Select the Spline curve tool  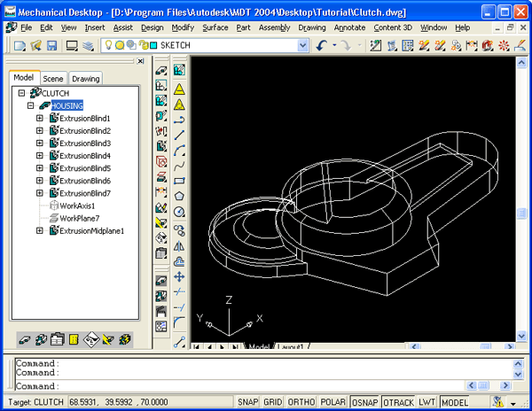pos(179,165)
